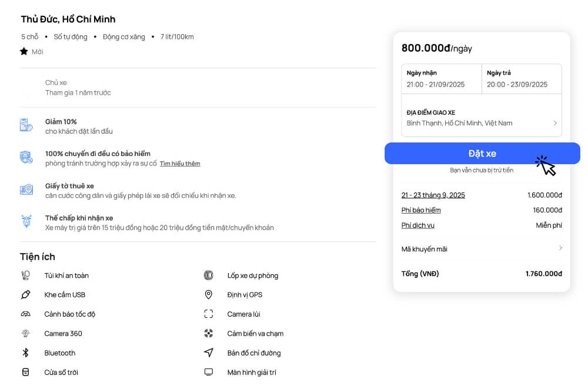Select the Ngày nhận pickup date field
Viewport: 588px width, 392px height.
click(x=442, y=79)
